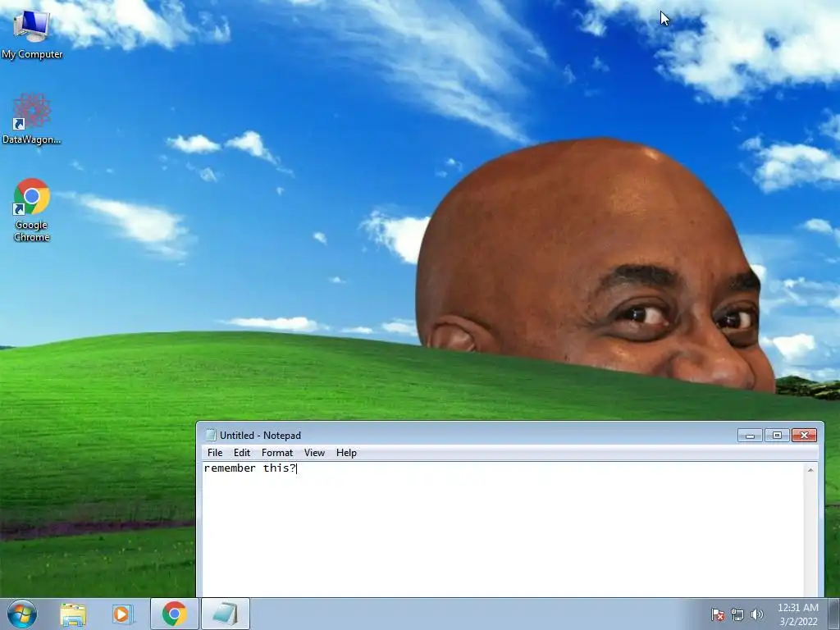
Task: Click the Notepad taskbar button
Action: 226,614
